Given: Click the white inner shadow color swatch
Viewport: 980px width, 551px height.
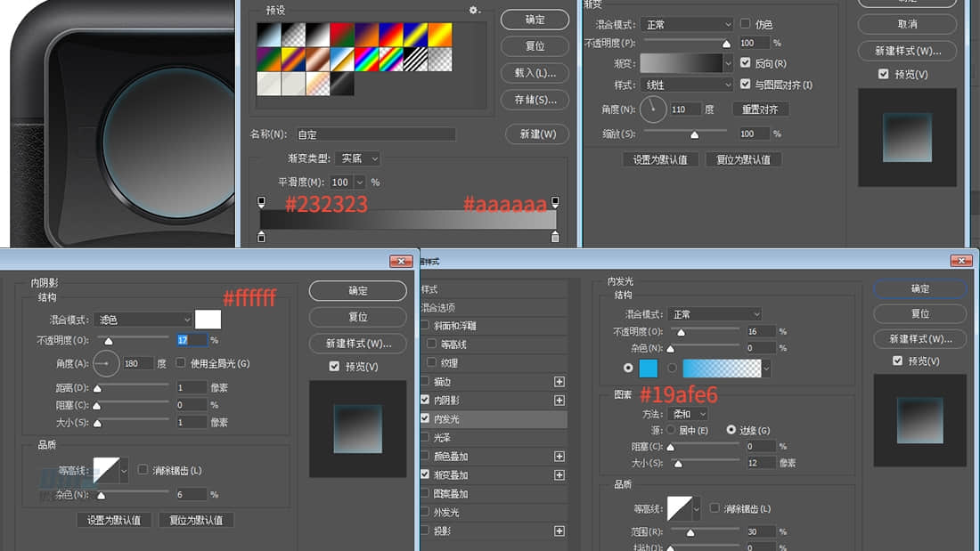Looking at the screenshot, I should coord(208,320).
